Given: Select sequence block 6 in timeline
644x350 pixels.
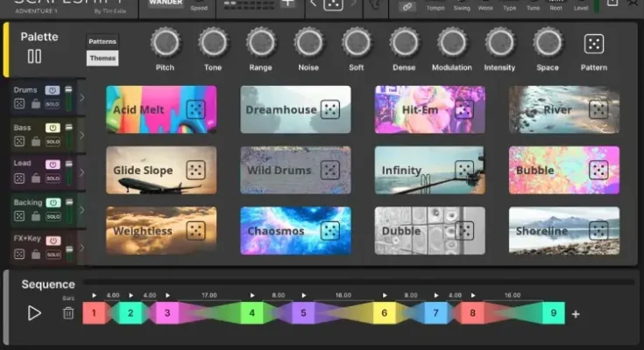Looking at the screenshot, I should (x=384, y=312).
